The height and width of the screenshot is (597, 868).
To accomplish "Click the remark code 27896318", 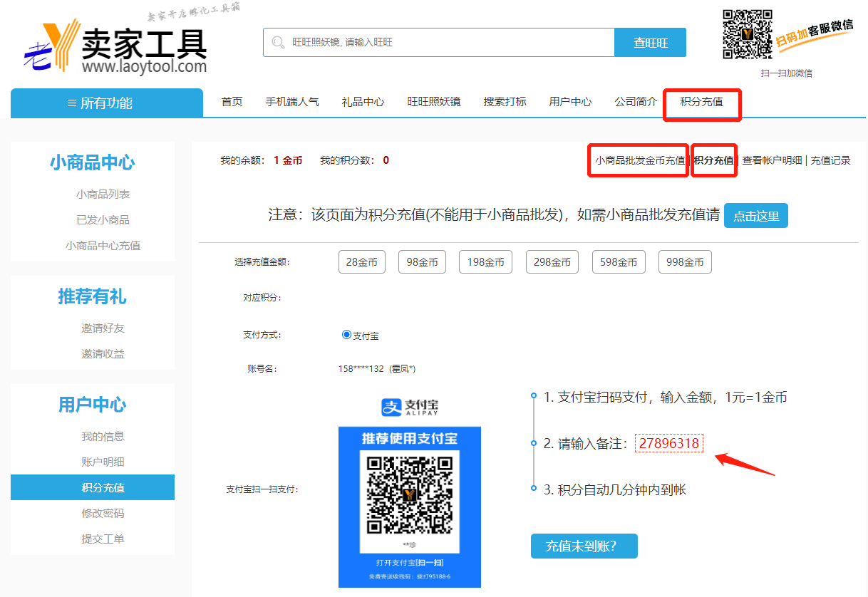I will click(669, 444).
